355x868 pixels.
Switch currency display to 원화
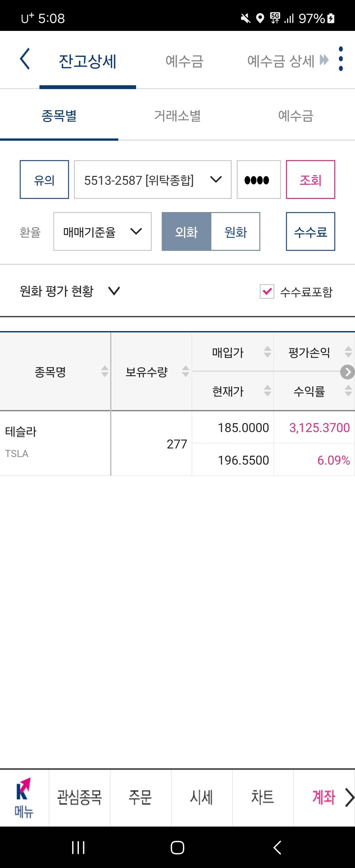point(235,232)
